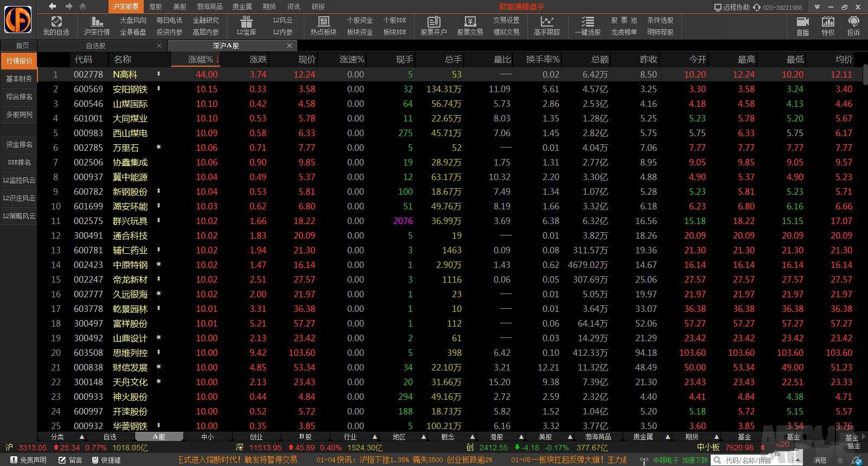868x466 pixels.
Task: Open the title bar dropdown menu arrow
Action: click(817, 7)
